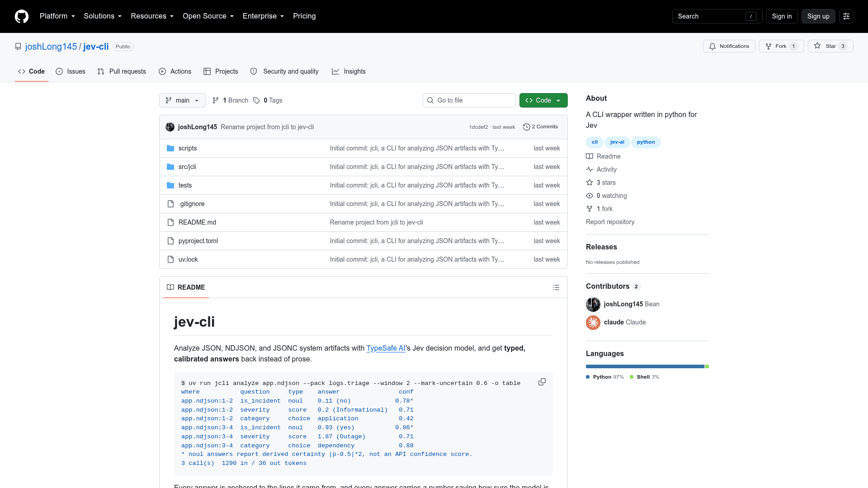The image size is (868, 488).
Task: Open the main branch selector dropdown
Action: click(183, 100)
